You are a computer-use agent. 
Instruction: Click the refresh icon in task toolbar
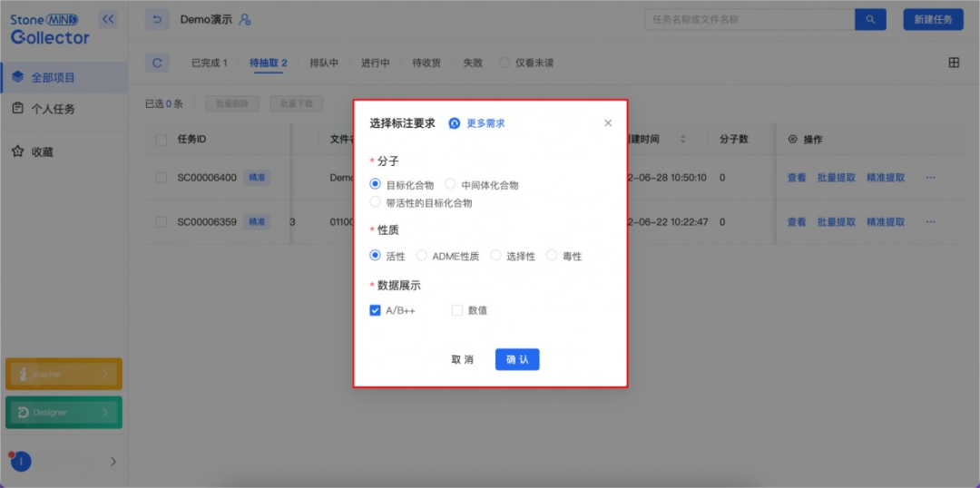tap(157, 63)
